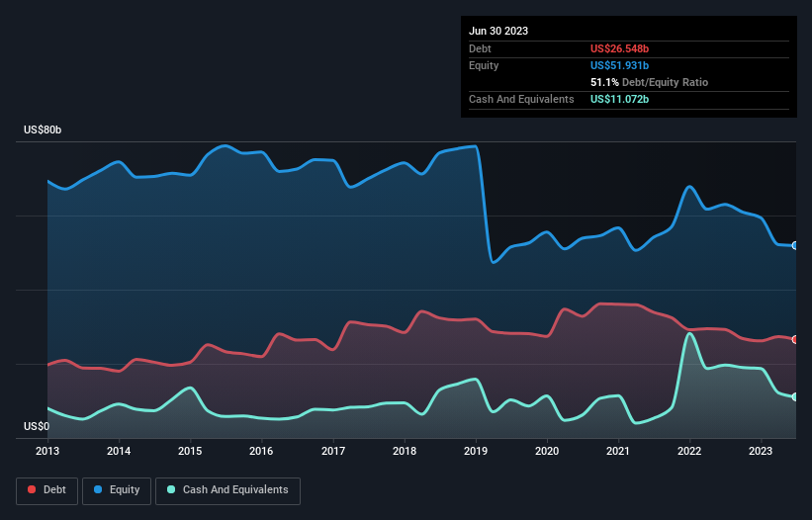
Task: Click the teal Cash endpoint marker
Action: point(795,396)
